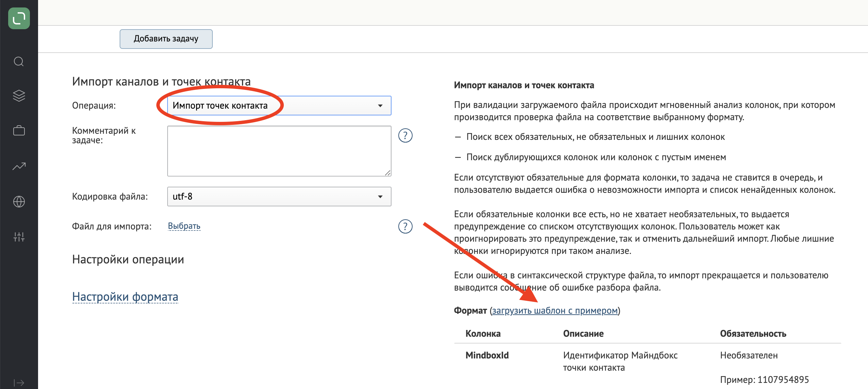Click the Пример: 1107954895 text
The image size is (868, 389).
[x=764, y=380]
